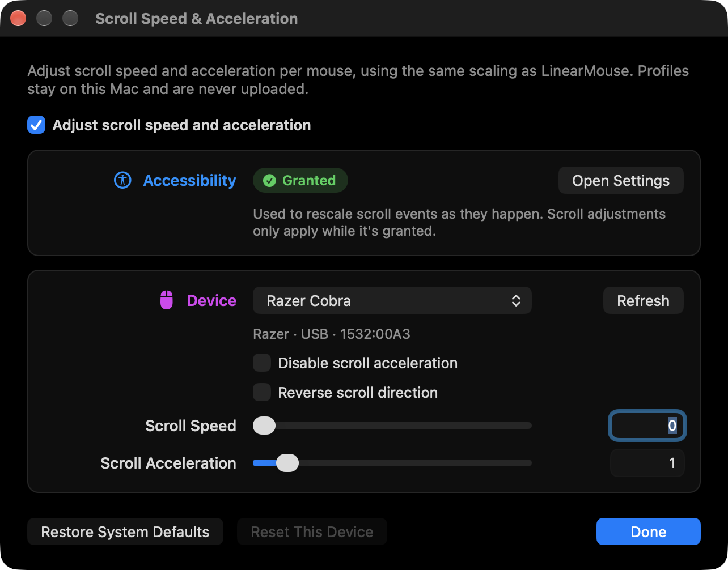Click the Scroll Speed slider knob
Image resolution: width=728 pixels, height=570 pixels.
(x=264, y=426)
